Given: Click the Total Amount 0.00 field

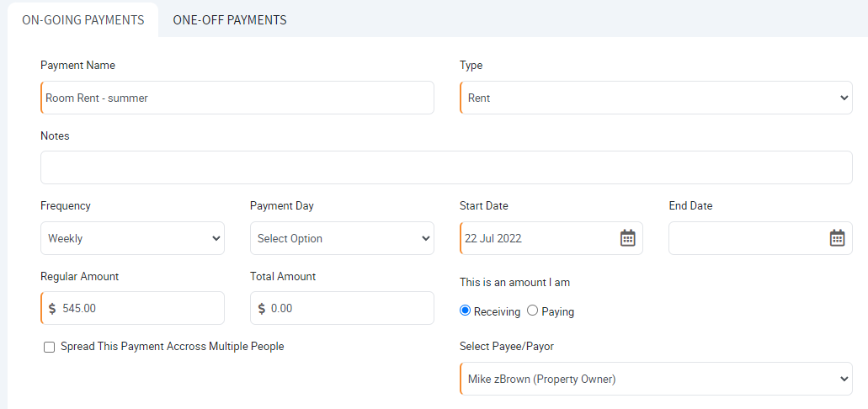Looking at the screenshot, I should click(x=342, y=308).
